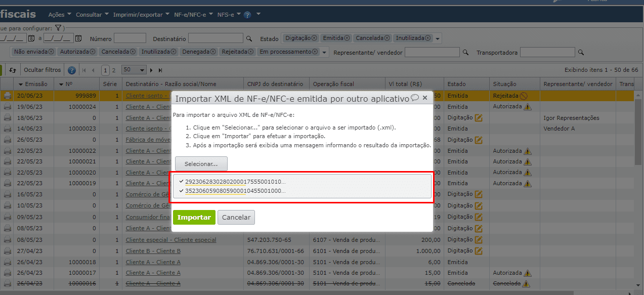Open the calendar for the end date field

click(x=78, y=38)
